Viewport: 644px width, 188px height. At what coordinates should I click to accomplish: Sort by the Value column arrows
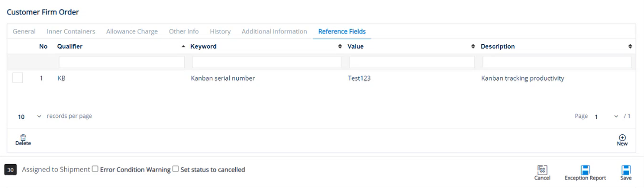click(473, 46)
